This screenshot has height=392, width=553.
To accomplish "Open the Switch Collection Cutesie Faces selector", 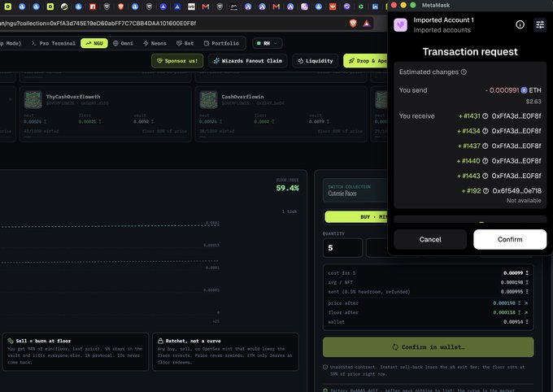I will [x=355, y=190].
